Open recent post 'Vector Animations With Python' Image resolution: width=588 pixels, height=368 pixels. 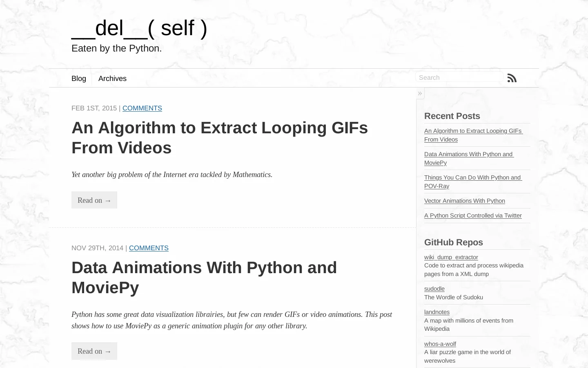click(465, 201)
